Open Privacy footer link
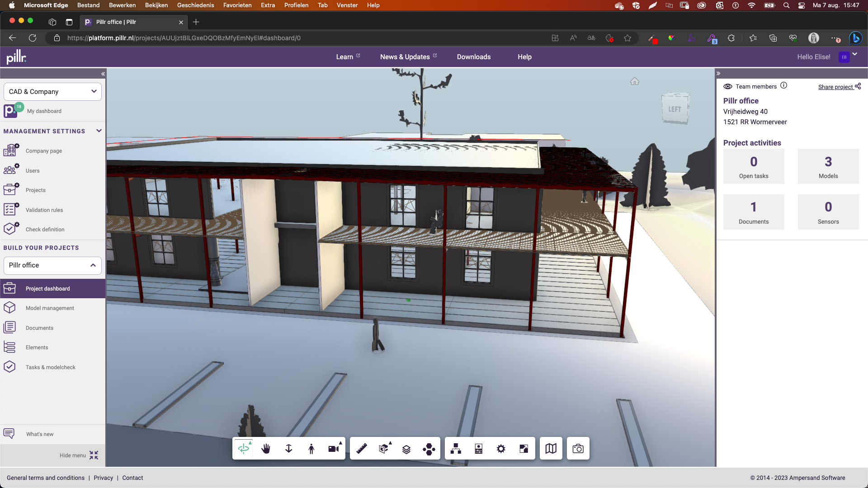 (104, 478)
